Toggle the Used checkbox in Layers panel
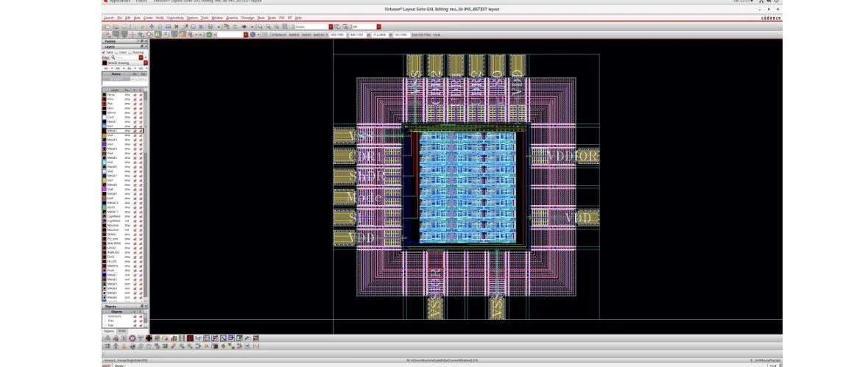Screen dimensions: 868x367 tap(116, 52)
